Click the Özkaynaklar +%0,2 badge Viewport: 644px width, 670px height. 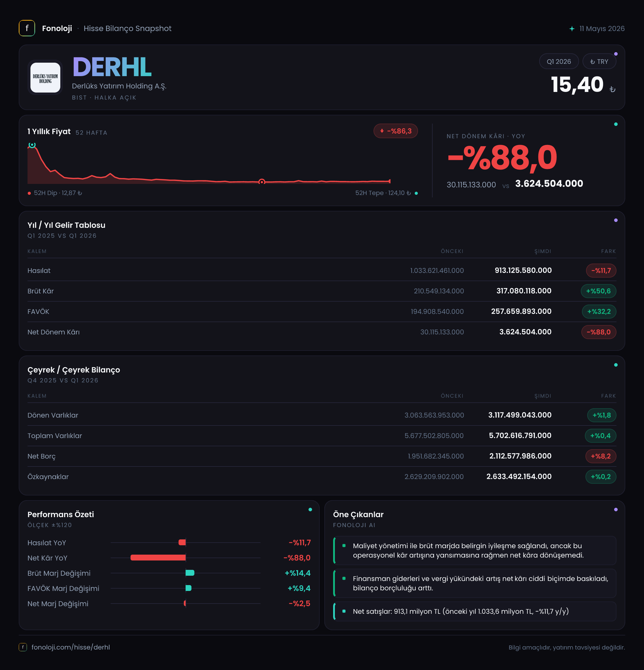601,476
